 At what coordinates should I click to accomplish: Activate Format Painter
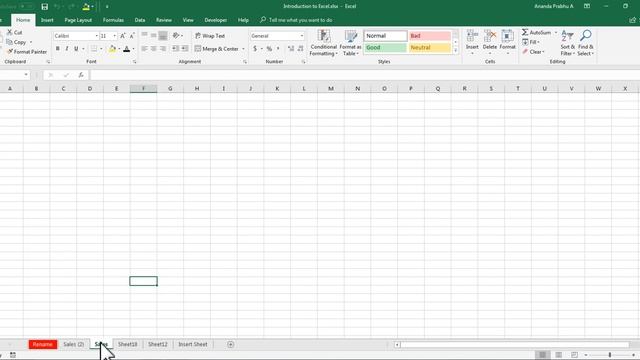pyautogui.click(x=27, y=52)
